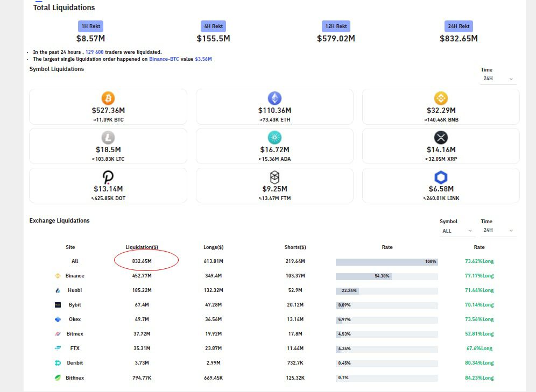This screenshot has height=392, width=536.
Task: Sort by Liquidation($) column header
Action: 142,247
